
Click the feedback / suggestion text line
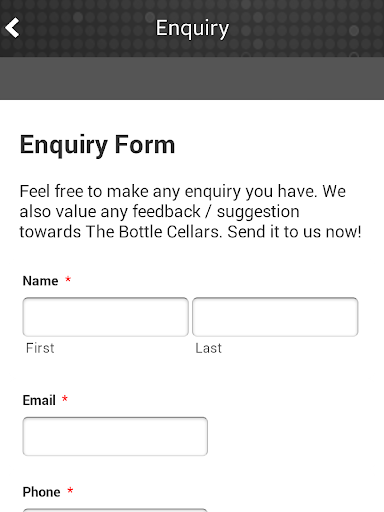click(216, 212)
